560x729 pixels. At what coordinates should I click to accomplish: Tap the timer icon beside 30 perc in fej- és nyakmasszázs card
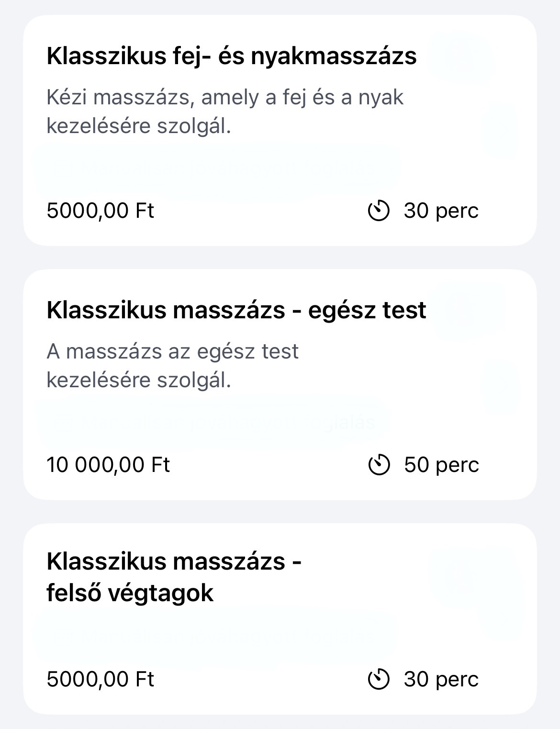pos(379,211)
